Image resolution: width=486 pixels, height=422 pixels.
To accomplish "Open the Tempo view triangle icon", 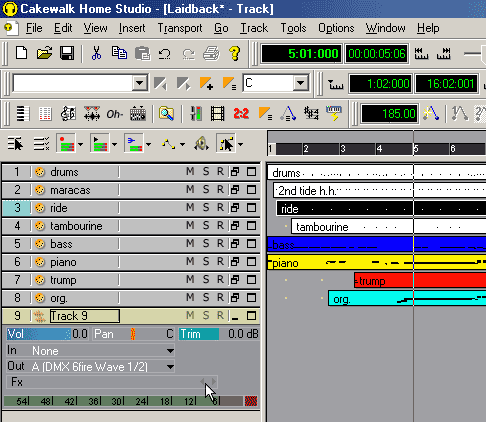I will click(288, 114).
